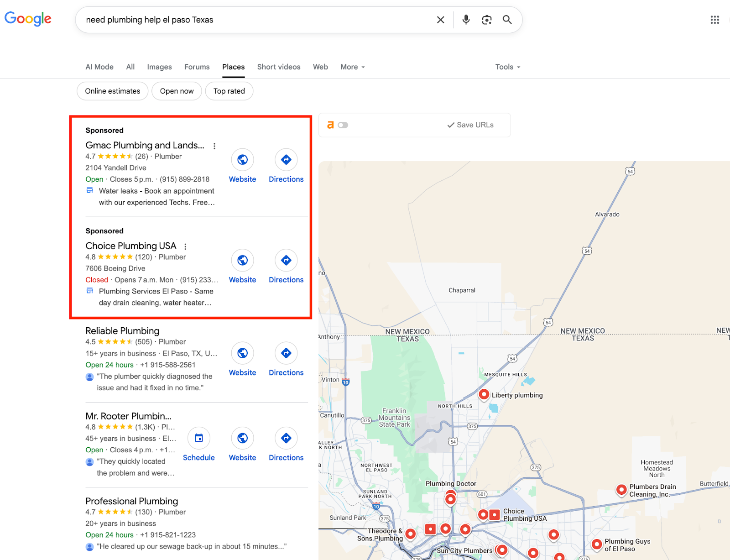Click the Liberty plumbing map pin
The width and height of the screenshot is (730, 560).
pyautogui.click(x=484, y=394)
